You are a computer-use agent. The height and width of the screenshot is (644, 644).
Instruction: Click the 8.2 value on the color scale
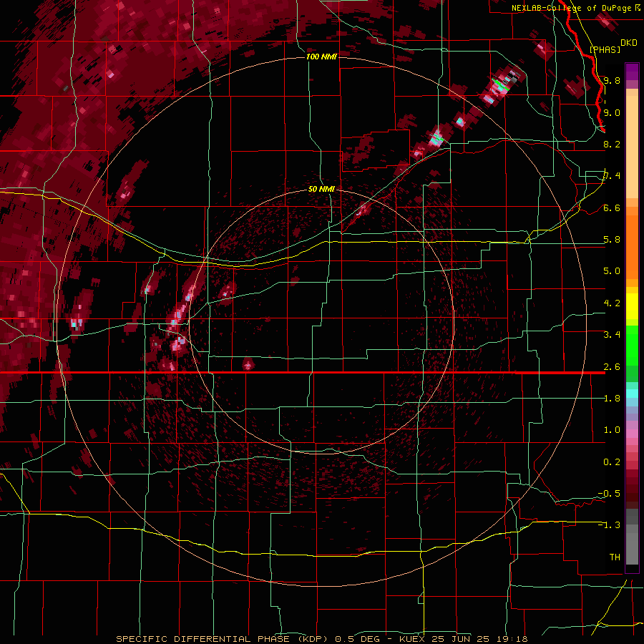pyautogui.click(x=612, y=144)
